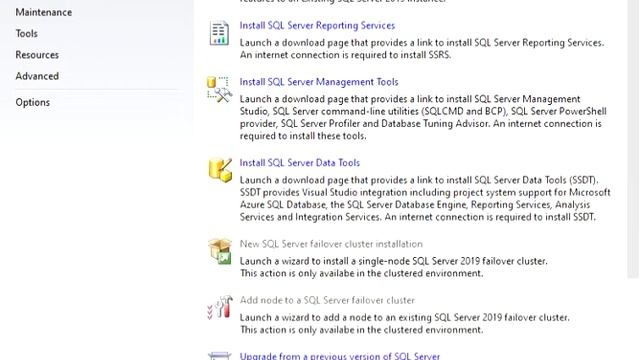The image size is (640, 360).
Task: Click Install SQL Server Reporting Services link
Action: (x=317, y=25)
